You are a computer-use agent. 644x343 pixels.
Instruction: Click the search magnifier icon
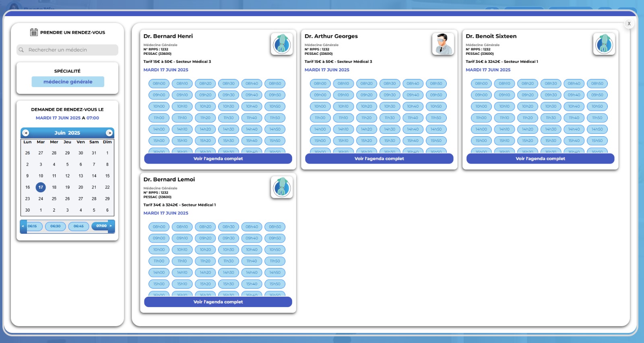click(x=21, y=50)
